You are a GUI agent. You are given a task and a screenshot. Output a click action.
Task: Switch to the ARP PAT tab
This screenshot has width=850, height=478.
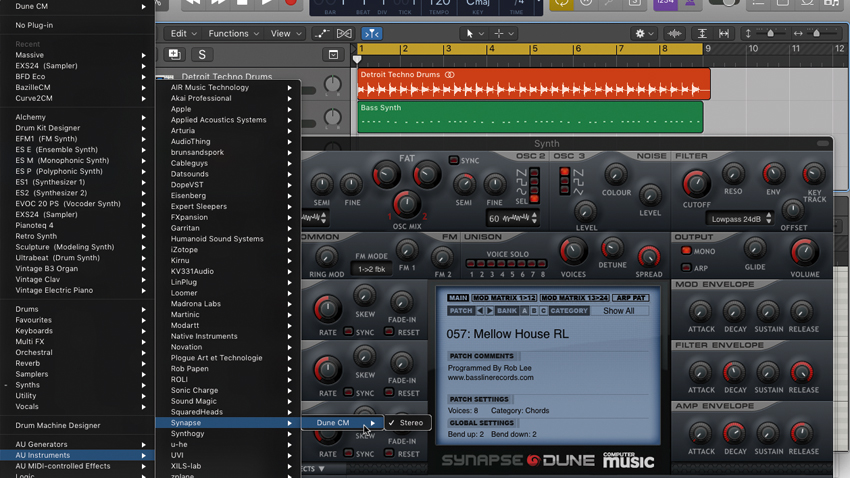(x=630, y=298)
